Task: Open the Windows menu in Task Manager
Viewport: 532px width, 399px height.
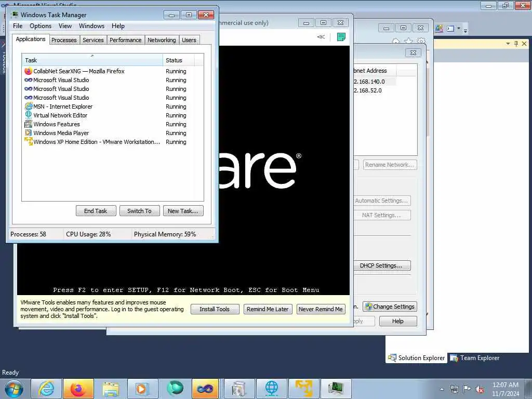Action: point(91,26)
